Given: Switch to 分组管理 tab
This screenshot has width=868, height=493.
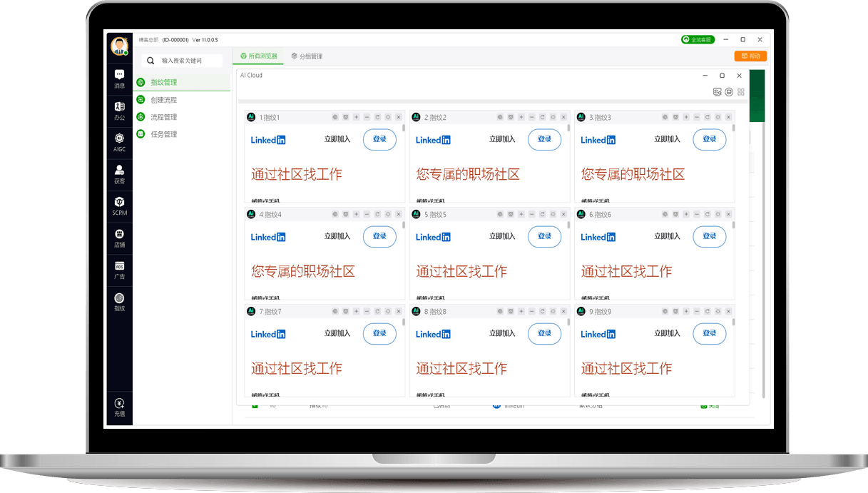Looking at the screenshot, I should pos(307,56).
